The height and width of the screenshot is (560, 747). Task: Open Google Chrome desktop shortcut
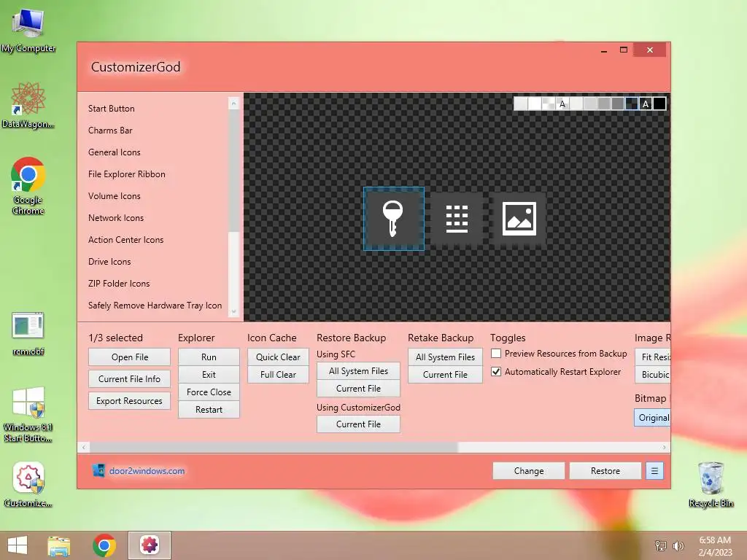(28, 186)
